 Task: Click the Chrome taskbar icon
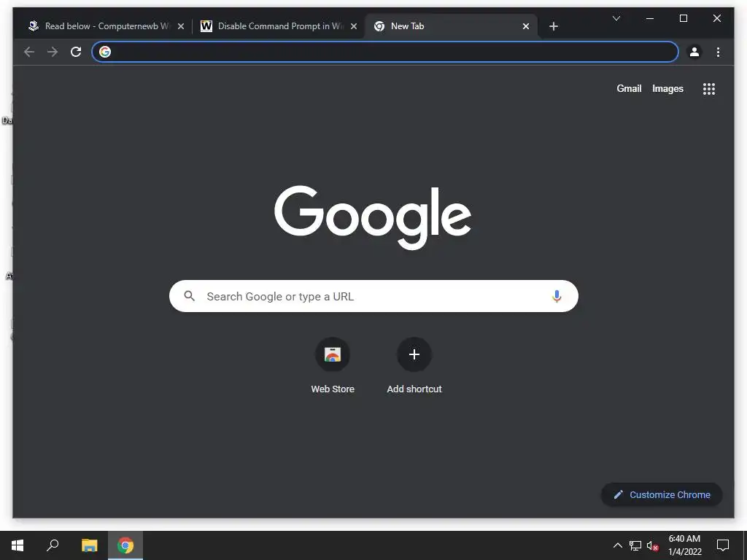click(125, 545)
